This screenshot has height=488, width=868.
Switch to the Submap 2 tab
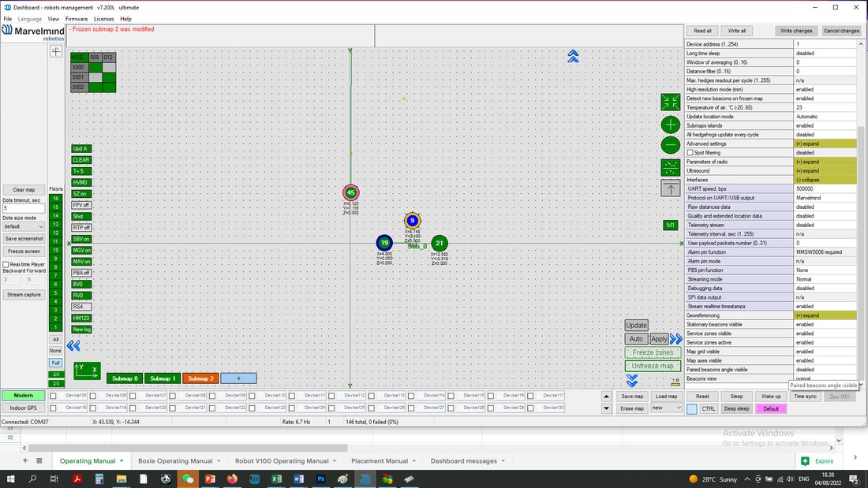point(200,378)
